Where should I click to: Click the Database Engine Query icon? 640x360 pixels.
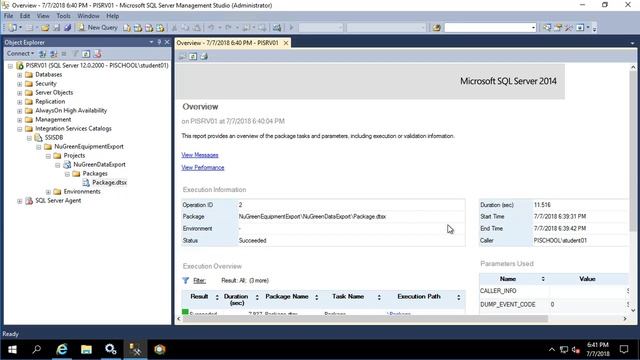(127, 28)
